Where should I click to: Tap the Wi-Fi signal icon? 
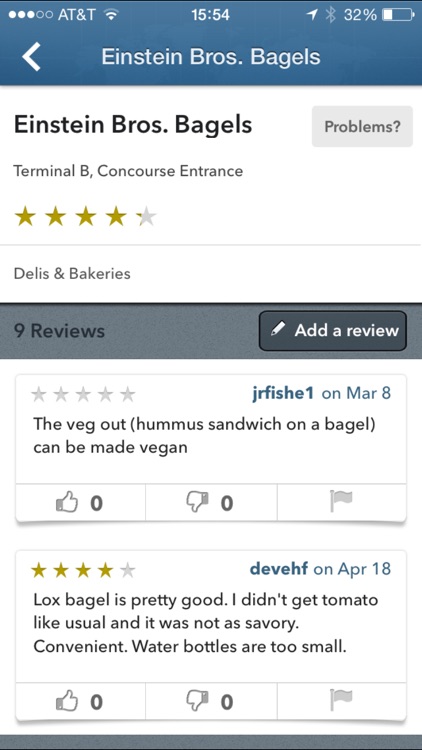tap(111, 15)
